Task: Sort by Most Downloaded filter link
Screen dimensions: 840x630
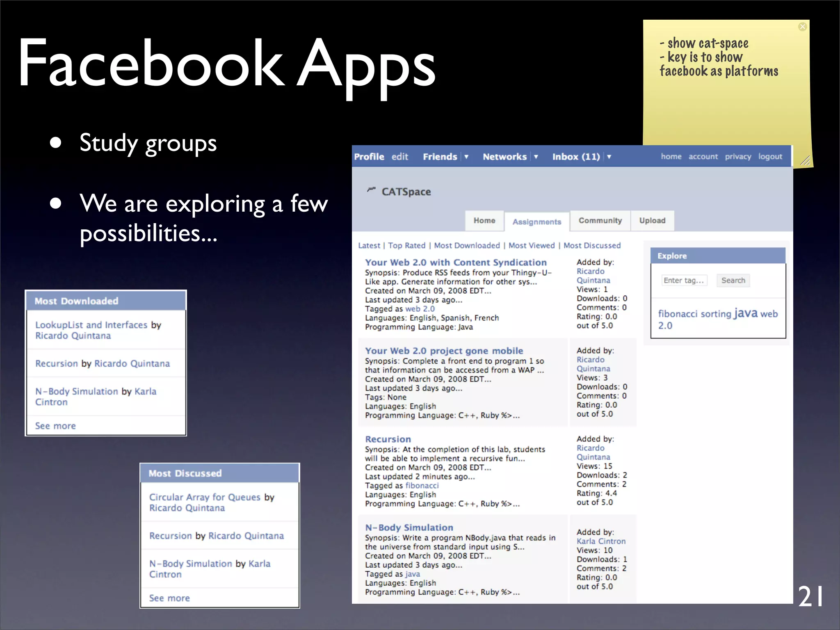Action: [467, 246]
